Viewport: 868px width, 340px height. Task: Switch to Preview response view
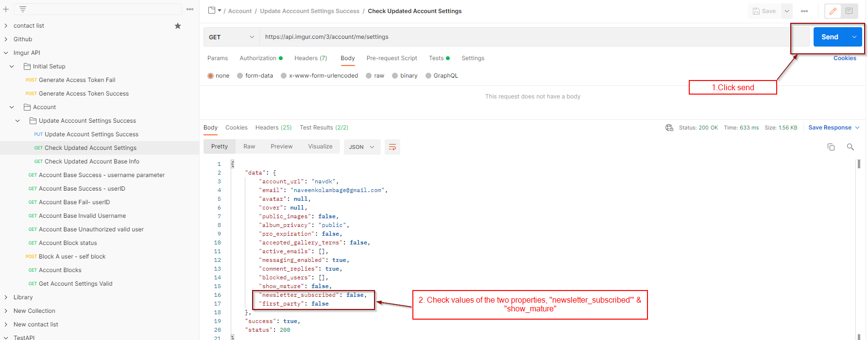point(282,146)
